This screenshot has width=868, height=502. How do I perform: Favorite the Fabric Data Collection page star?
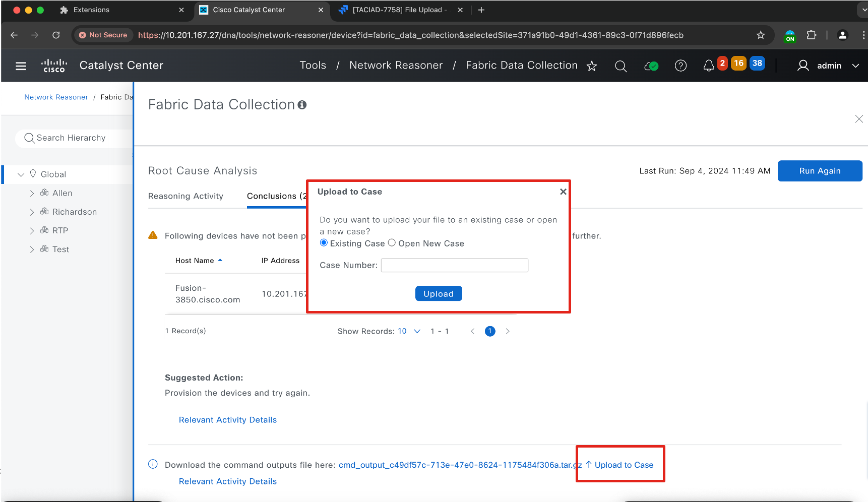click(x=592, y=66)
